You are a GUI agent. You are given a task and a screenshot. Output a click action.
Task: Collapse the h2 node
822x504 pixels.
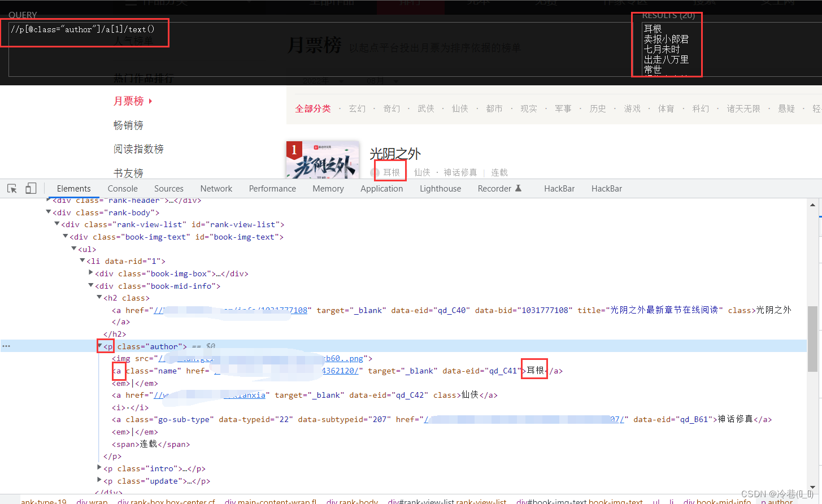coord(99,297)
